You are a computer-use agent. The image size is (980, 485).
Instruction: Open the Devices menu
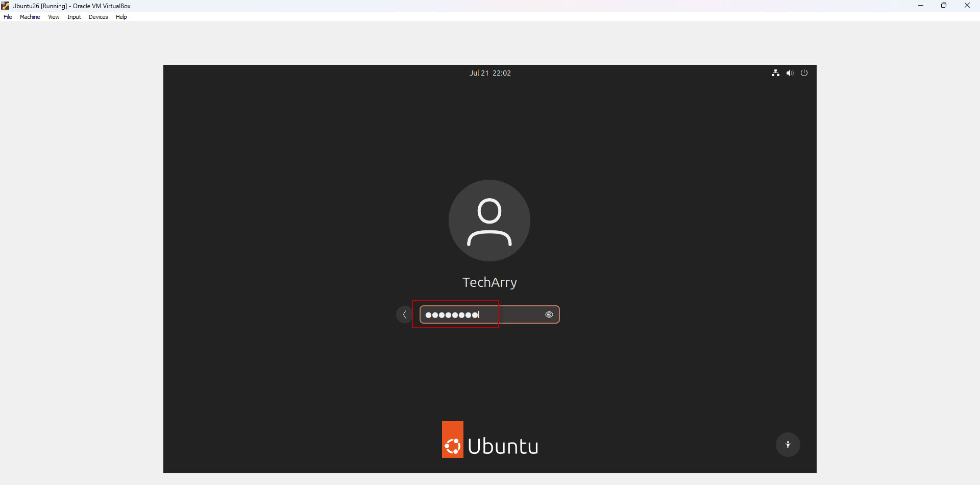point(98,17)
